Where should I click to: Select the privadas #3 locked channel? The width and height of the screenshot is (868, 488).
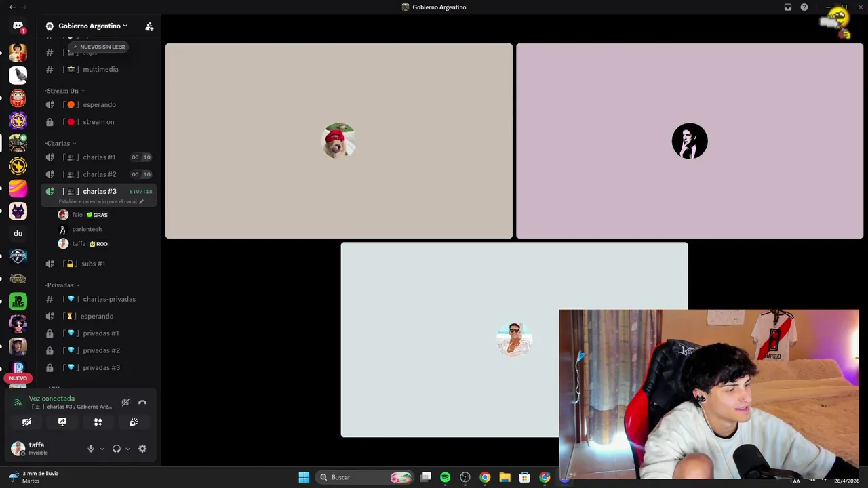[99, 367]
